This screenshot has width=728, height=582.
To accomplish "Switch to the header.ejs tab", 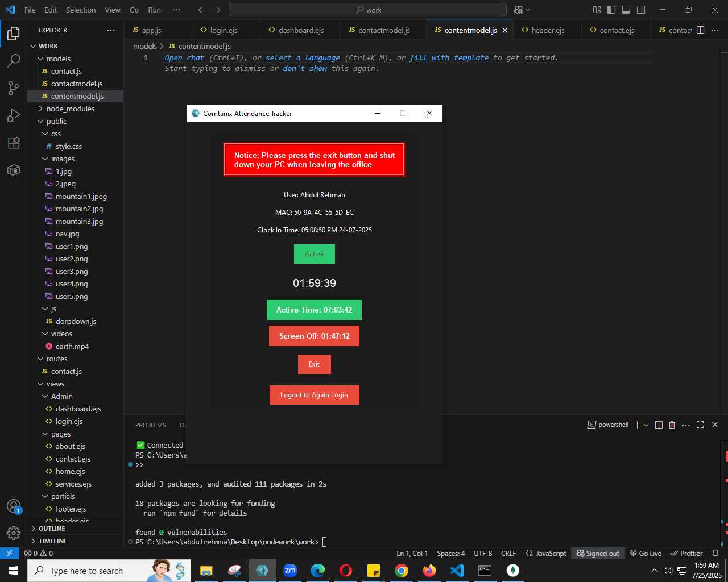I will 548,30.
